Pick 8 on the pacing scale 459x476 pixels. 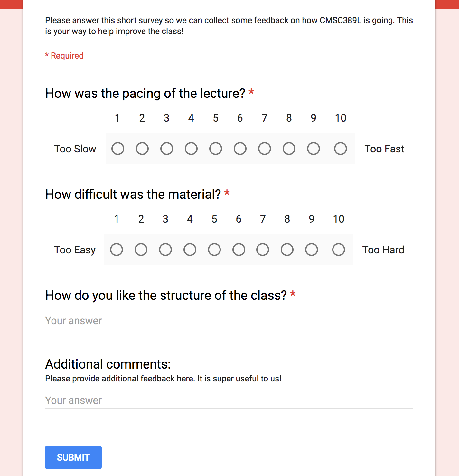pyautogui.click(x=289, y=149)
